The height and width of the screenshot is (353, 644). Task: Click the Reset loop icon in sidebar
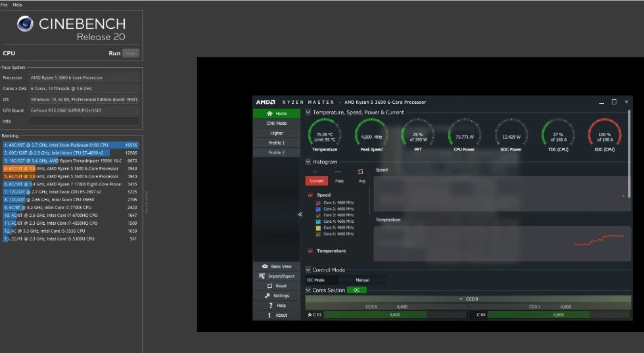coord(270,285)
